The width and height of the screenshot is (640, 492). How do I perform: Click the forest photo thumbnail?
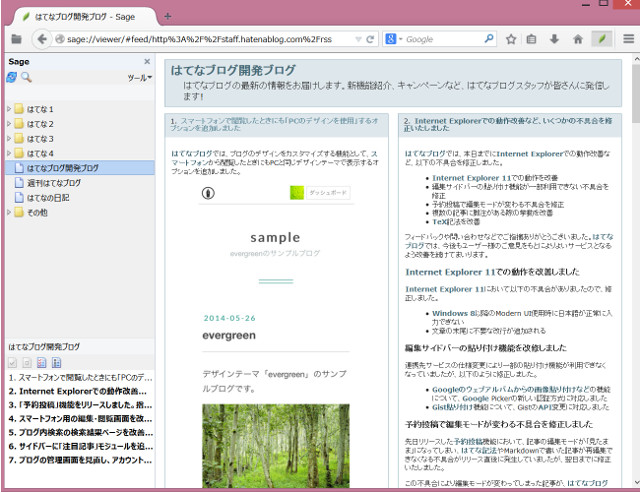point(276,446)
